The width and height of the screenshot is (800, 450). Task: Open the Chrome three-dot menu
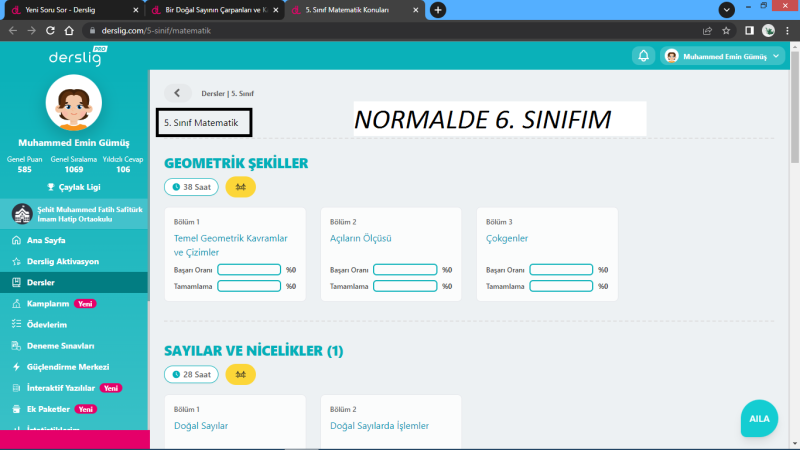[x=787, y=31]
